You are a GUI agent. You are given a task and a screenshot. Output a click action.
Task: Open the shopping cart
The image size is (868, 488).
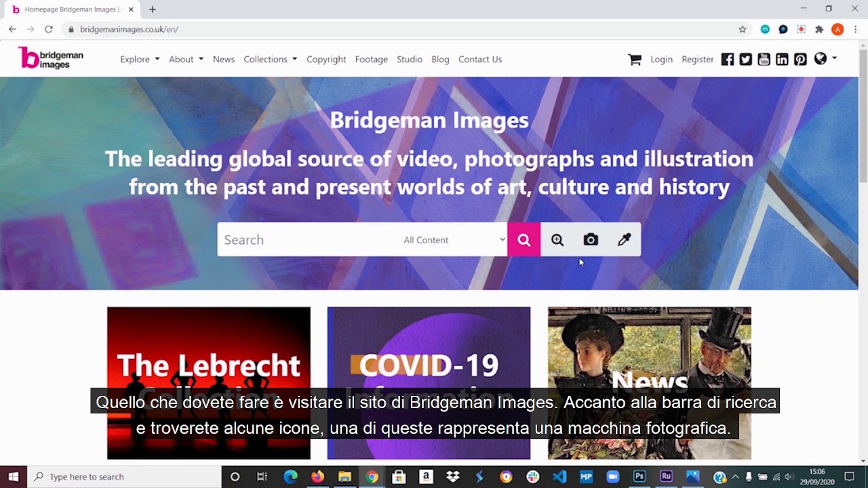click(635, 59)
